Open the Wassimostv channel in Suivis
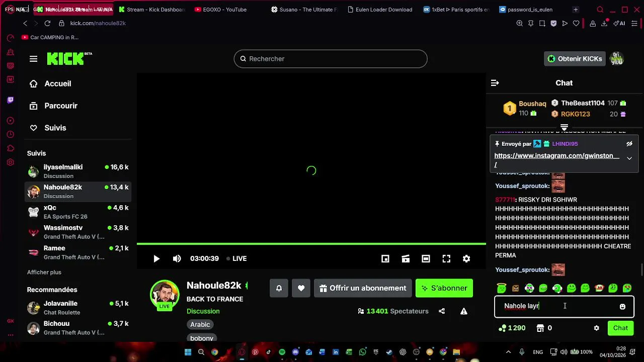The image size is (644, 362). coord(78,232)
